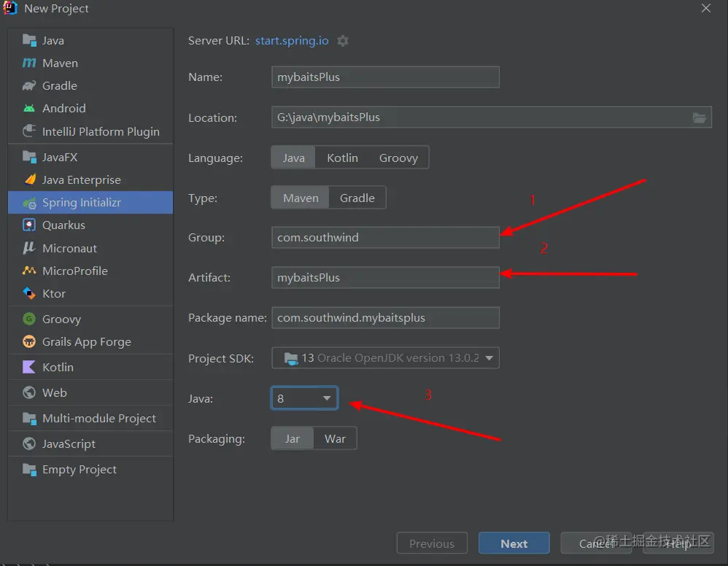
Task: Select the Grails App Forge icon
Action: coord(29,341)
